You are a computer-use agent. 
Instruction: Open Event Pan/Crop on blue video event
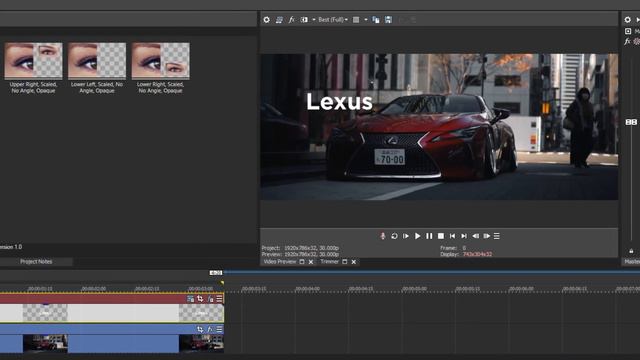(200, 329)
